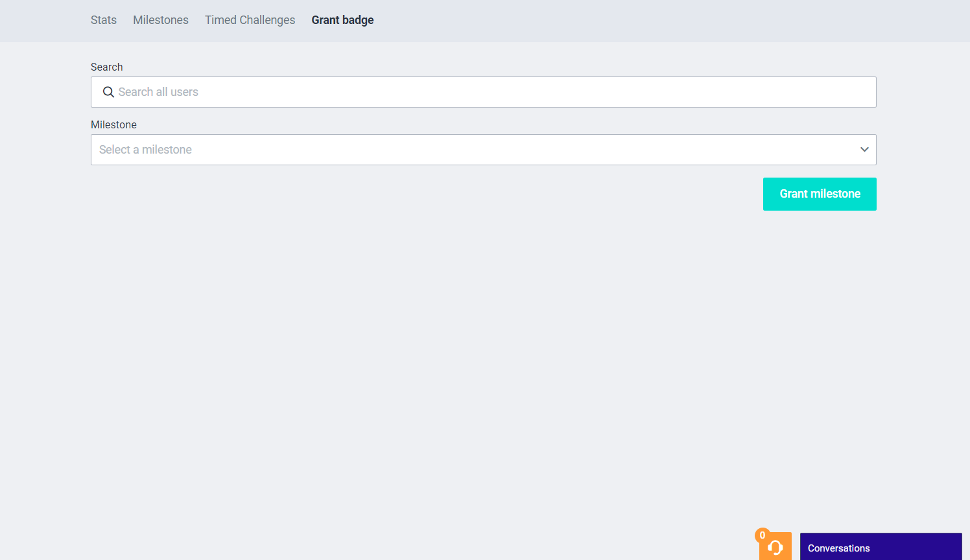
Task: Click the Milestone field label
Action: pyautogui.click(x=113, y=125)
